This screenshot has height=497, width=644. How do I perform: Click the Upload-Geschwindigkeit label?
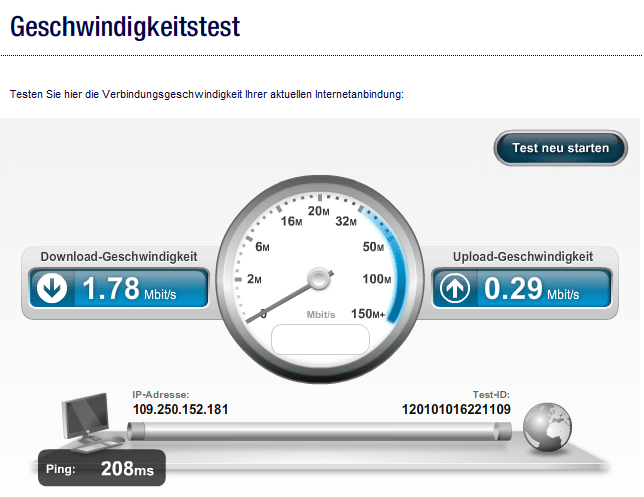[523, 257]
